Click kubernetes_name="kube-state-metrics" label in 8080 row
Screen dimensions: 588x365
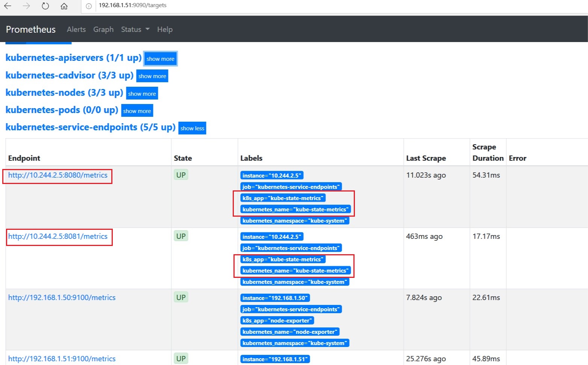point(296,209)
